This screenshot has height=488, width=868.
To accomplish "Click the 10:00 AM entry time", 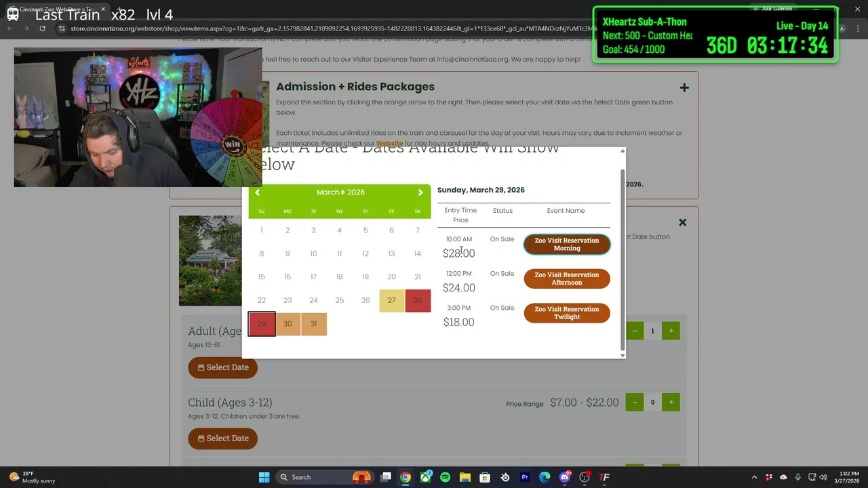I will (458, 239).
